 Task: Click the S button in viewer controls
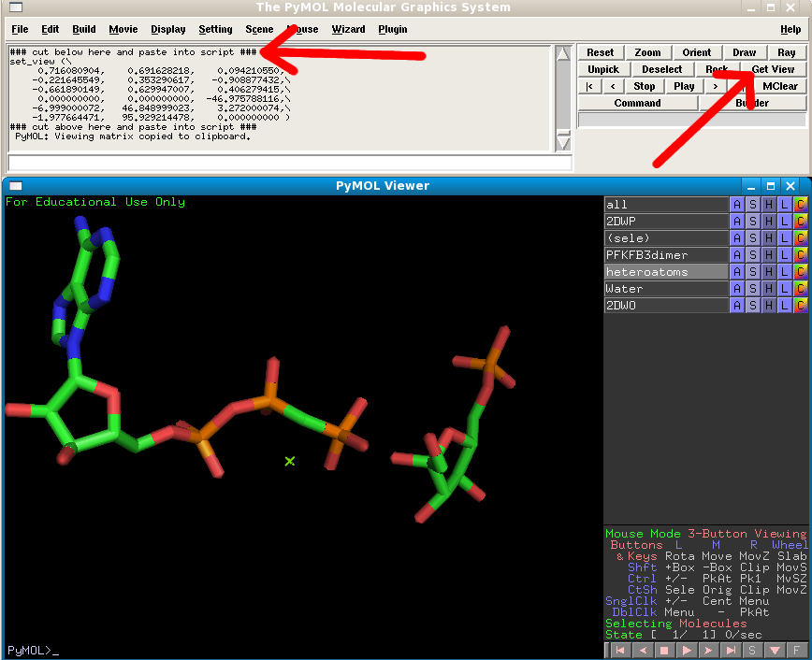[x=754, y=650]
